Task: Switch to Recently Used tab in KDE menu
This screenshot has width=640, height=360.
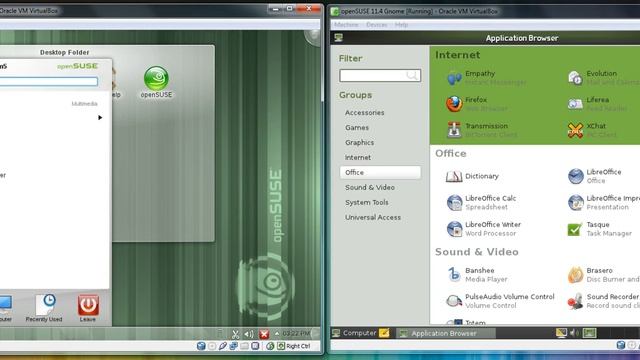Action: tap(44, 308)
